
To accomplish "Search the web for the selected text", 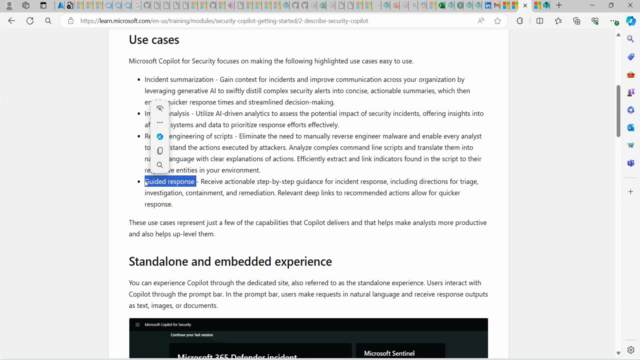I will 160,165.
